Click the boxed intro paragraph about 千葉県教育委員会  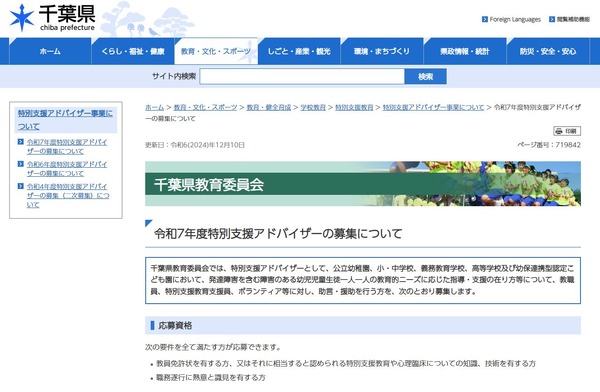coord(363,280)
